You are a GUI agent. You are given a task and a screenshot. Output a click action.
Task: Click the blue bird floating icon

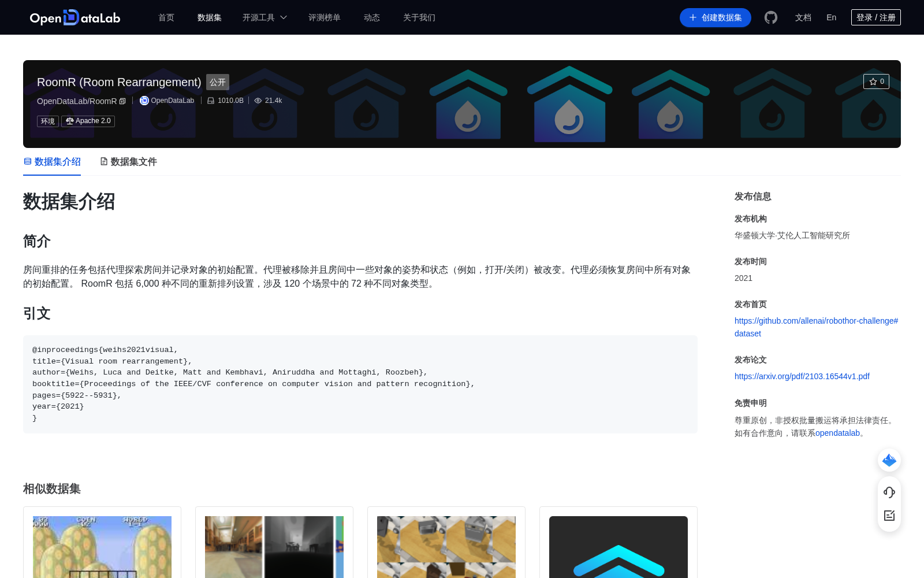point(889,460)
